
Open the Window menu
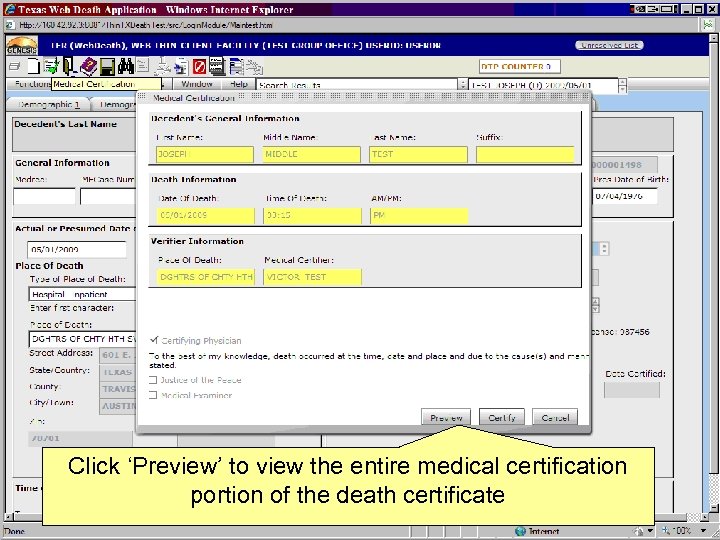[197, 84]
